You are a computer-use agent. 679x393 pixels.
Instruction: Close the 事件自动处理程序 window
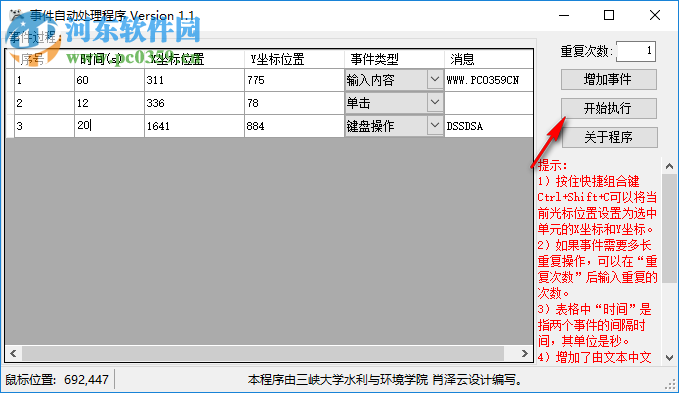pyautogui.click(x=655, y=16)
